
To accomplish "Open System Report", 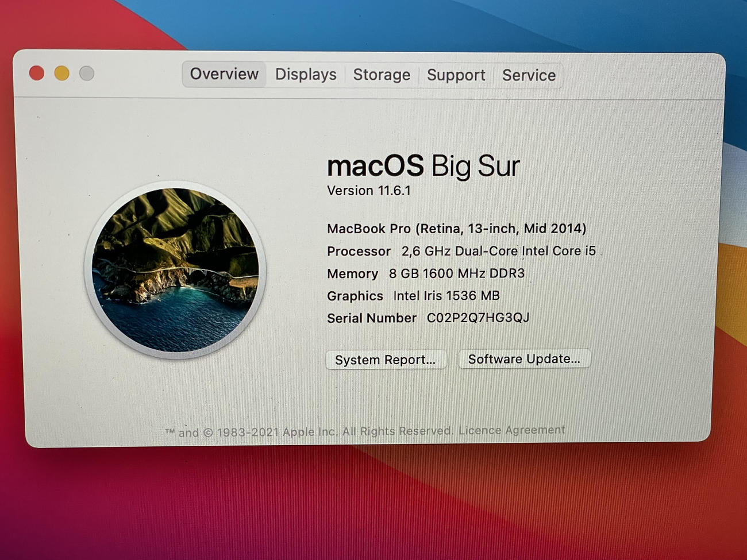I will point(385,360).
